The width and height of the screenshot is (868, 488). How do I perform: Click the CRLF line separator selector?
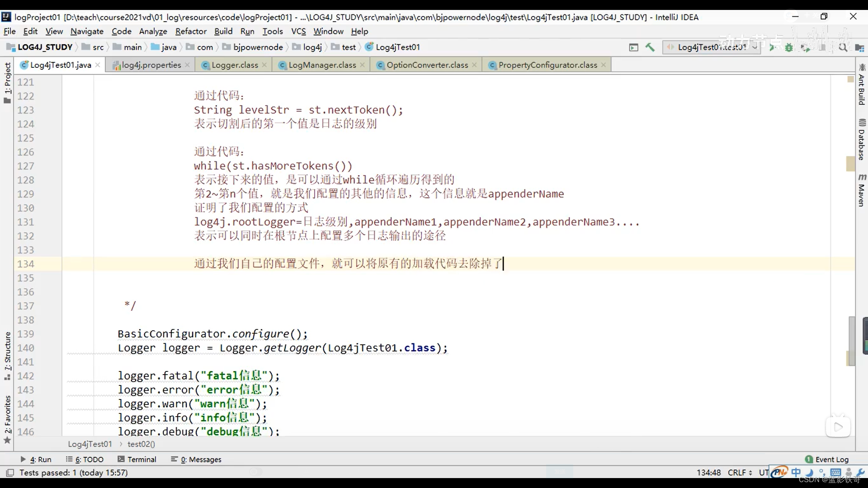(x=740, y=473)
